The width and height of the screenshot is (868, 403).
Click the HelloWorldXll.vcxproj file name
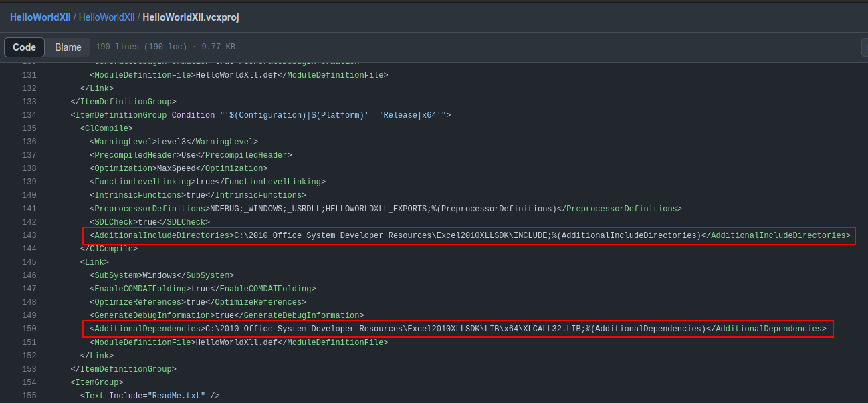pos(191,17)
